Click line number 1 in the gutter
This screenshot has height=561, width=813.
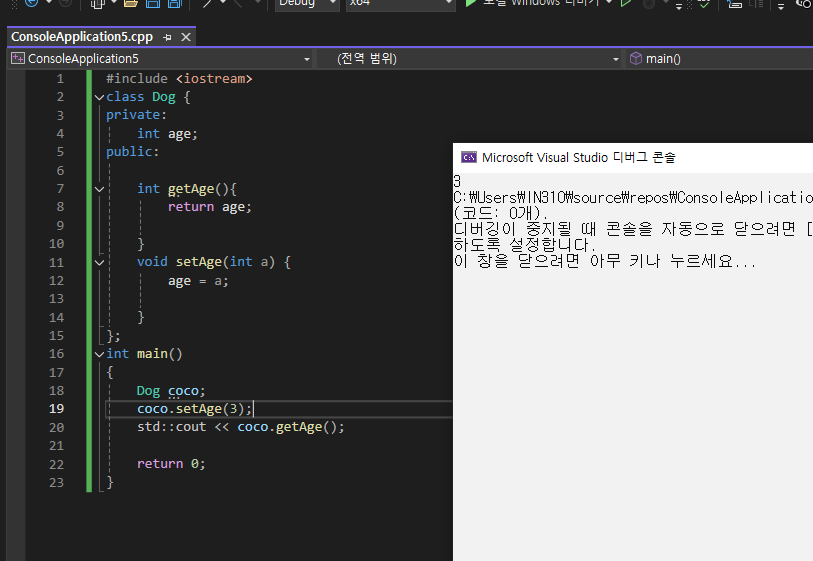[60, 79]
